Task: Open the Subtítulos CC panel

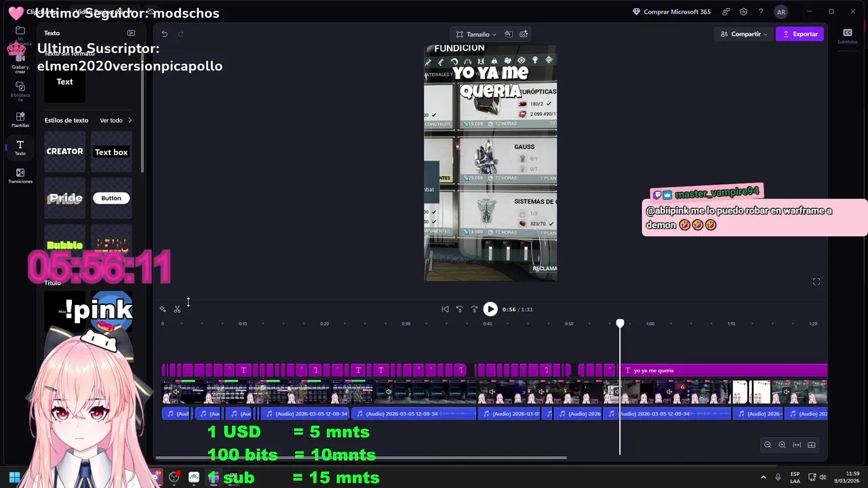Action: point(847,36)
